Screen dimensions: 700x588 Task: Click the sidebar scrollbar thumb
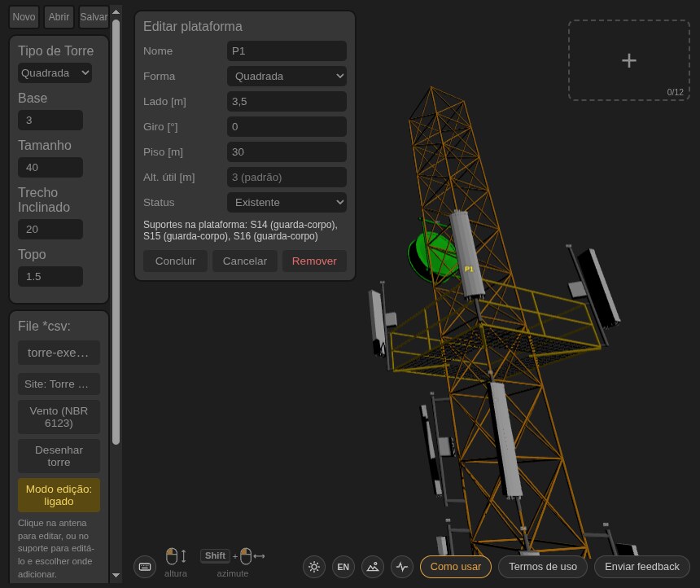[x=116, y=231]
